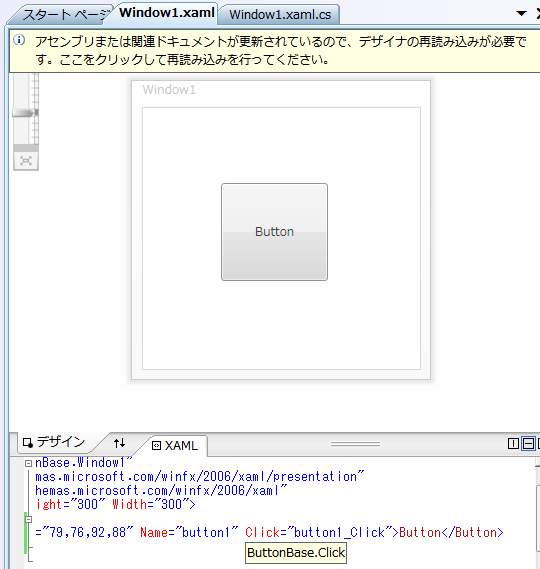Click the yellow reload designer notification bar
Screen dimensions: 540x569
coord(274,50)
